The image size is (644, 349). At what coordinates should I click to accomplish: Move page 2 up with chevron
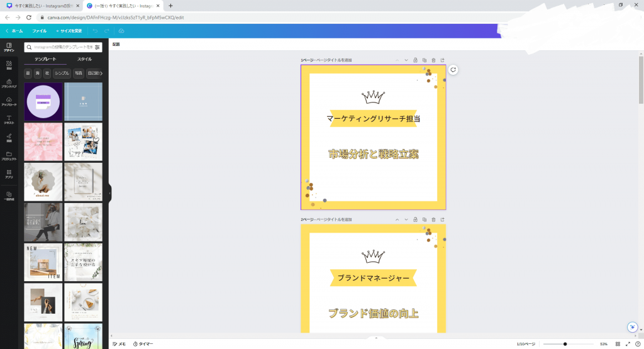click(x=397, y=219)
